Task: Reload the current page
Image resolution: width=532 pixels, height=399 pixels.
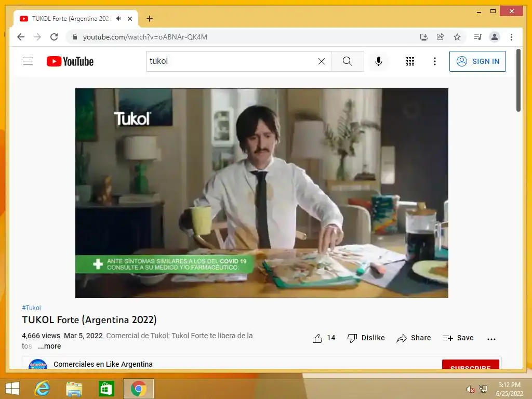Action: pos(54,37)
